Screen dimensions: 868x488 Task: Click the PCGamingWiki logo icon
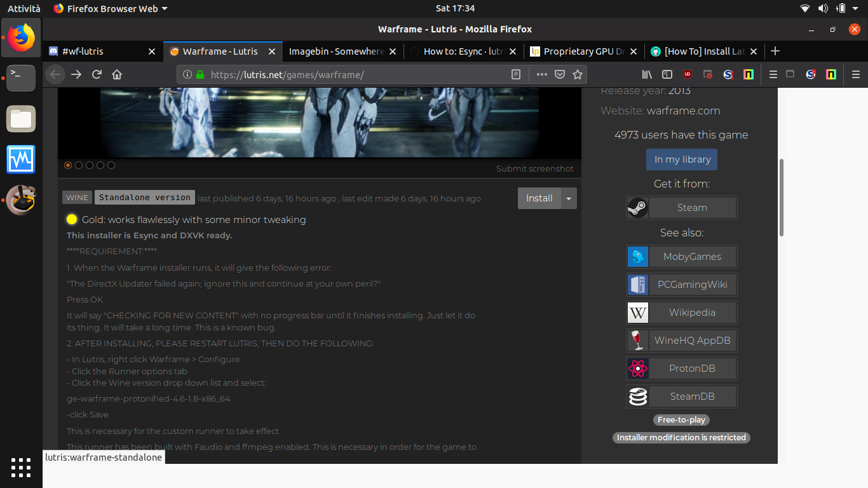[x=638, y=285]
